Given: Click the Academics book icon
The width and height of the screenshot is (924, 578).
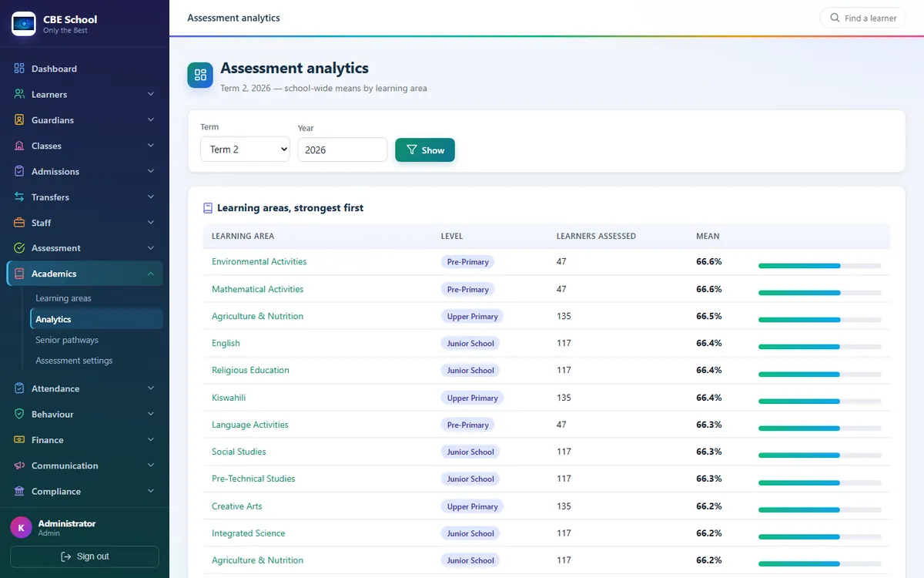Looking at the screenshot, I should tap(19, 274).
